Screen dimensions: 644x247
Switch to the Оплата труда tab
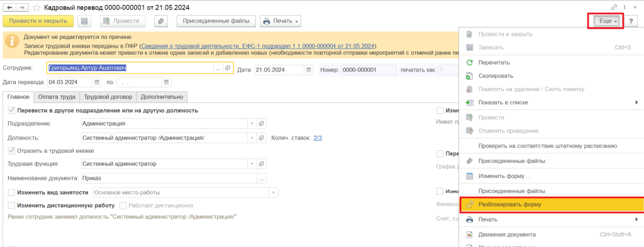coord(57,97)
